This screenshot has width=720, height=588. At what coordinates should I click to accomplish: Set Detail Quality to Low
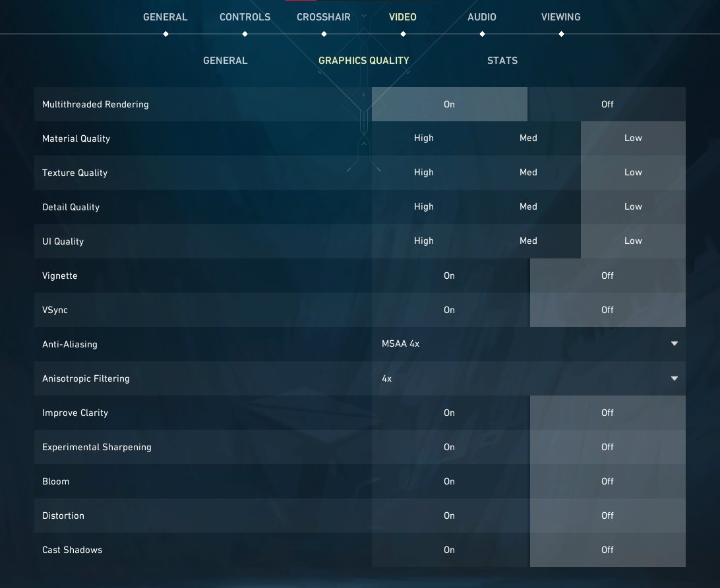coord(633,207)
